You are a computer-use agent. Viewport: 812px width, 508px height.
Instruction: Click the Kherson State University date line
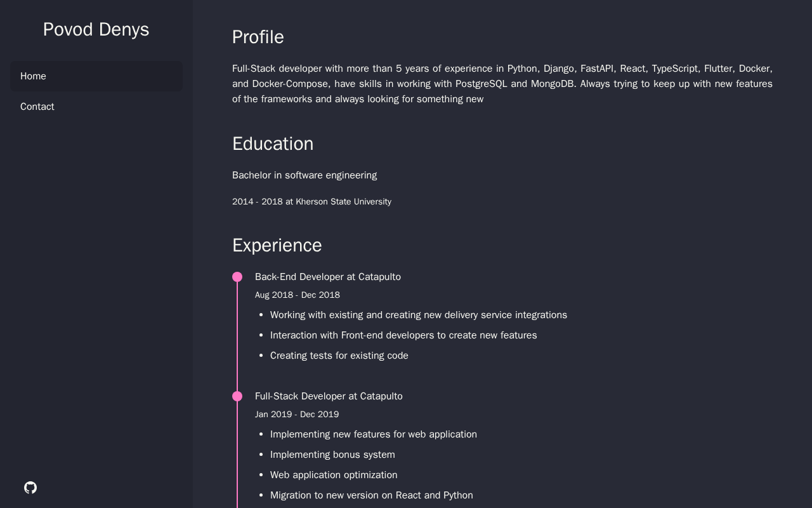pos(311,202)
